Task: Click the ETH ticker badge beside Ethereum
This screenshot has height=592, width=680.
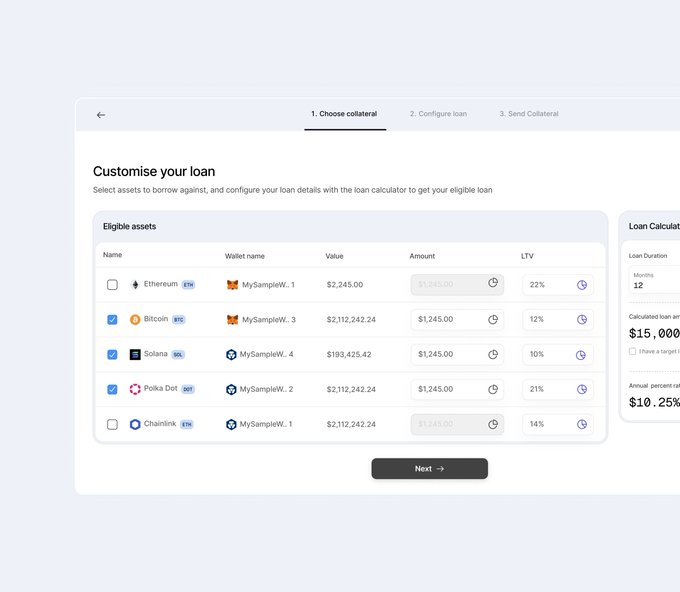Action: [x=188, y=285]
